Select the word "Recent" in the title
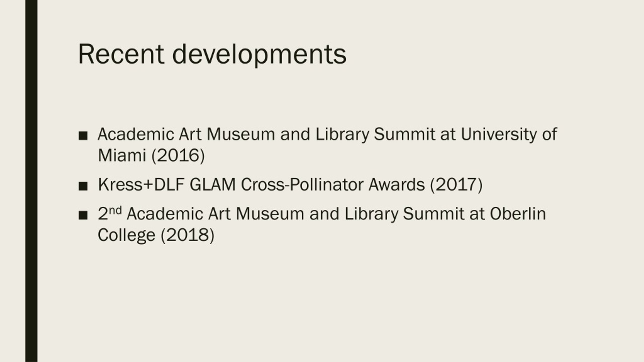Image resolution: width=644 pixels, height=362 pixels. point(121,54)
